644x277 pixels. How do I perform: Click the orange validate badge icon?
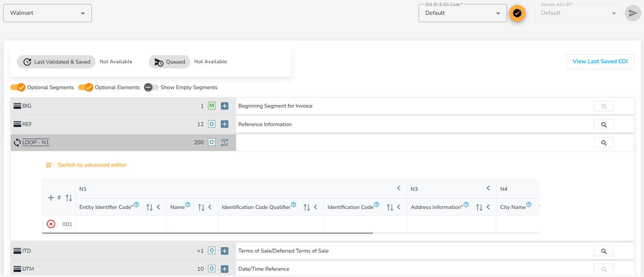coord(517,13)
